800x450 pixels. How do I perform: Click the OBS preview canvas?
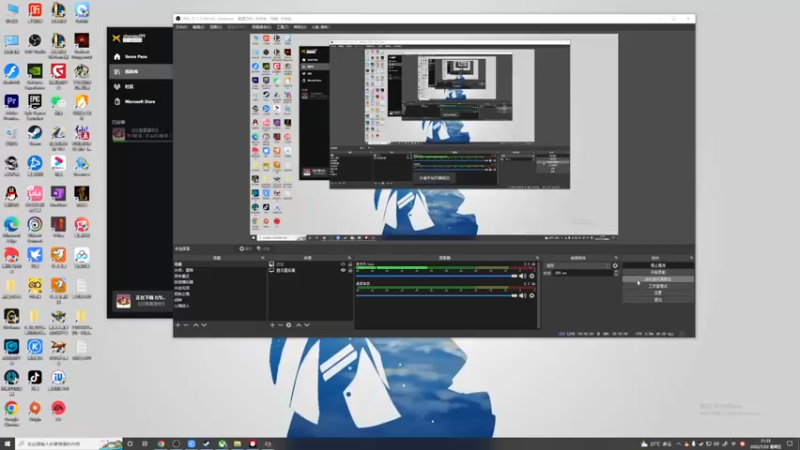[x=434, y=137]
